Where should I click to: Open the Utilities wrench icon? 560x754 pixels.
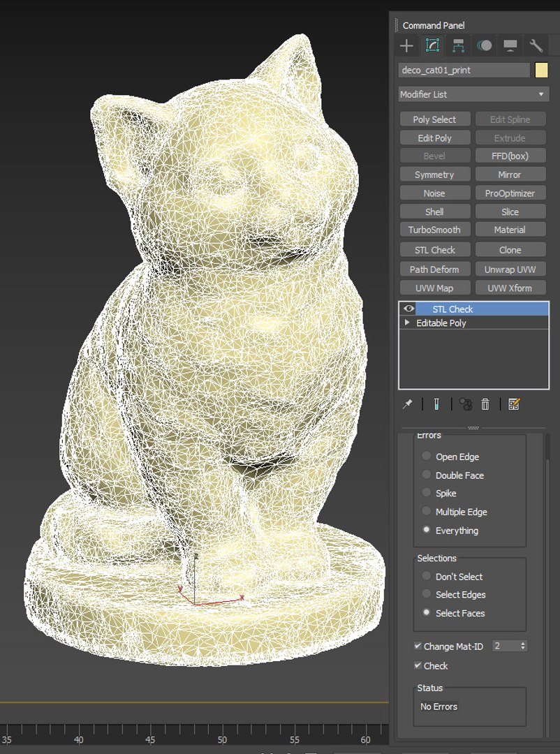(x=536, y=45)
